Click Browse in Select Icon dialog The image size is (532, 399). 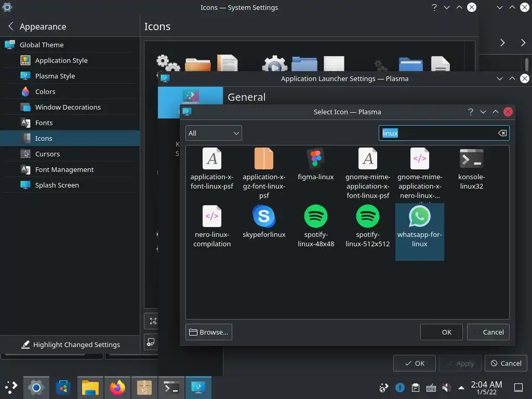click(x=209, y=332)
